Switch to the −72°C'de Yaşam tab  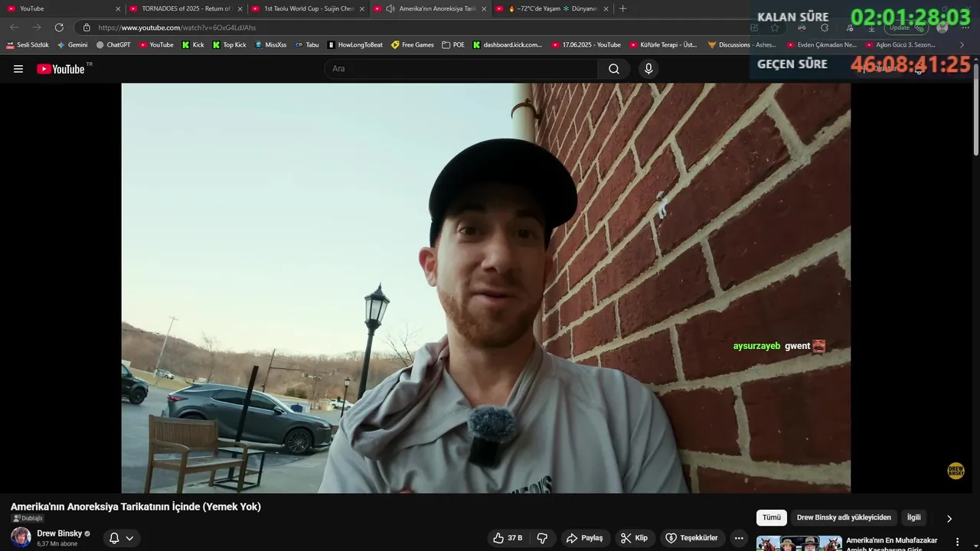(551, 8)
